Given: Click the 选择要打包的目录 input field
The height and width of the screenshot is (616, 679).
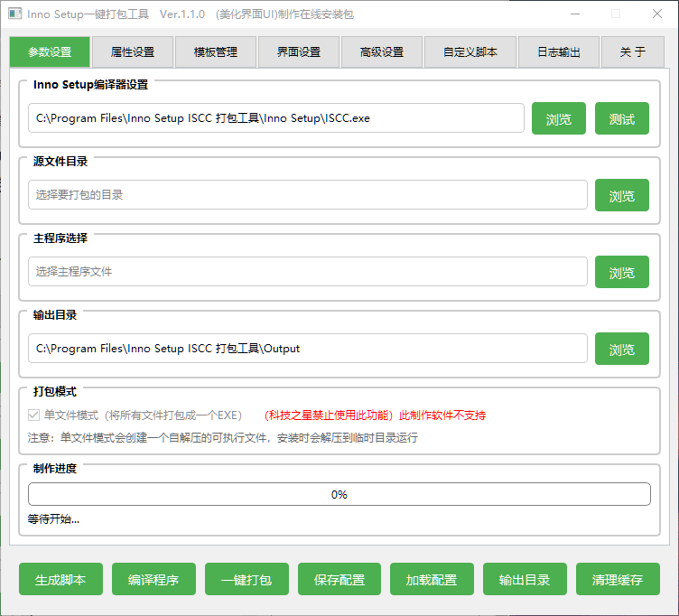Looking at the screenshot, I should pyautogui.click(x=307, y=195).
